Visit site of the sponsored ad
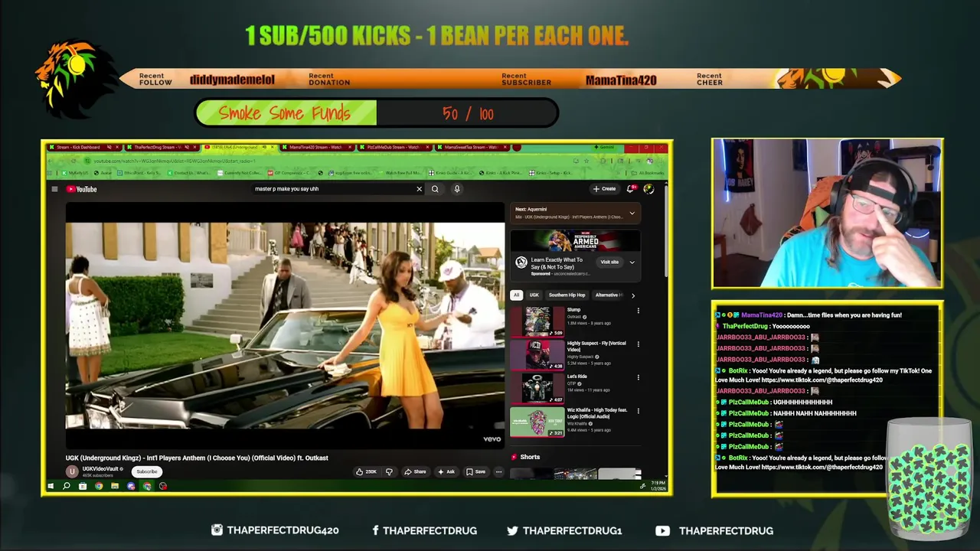This screenshot has height=551, width=980. pos(609,262)
